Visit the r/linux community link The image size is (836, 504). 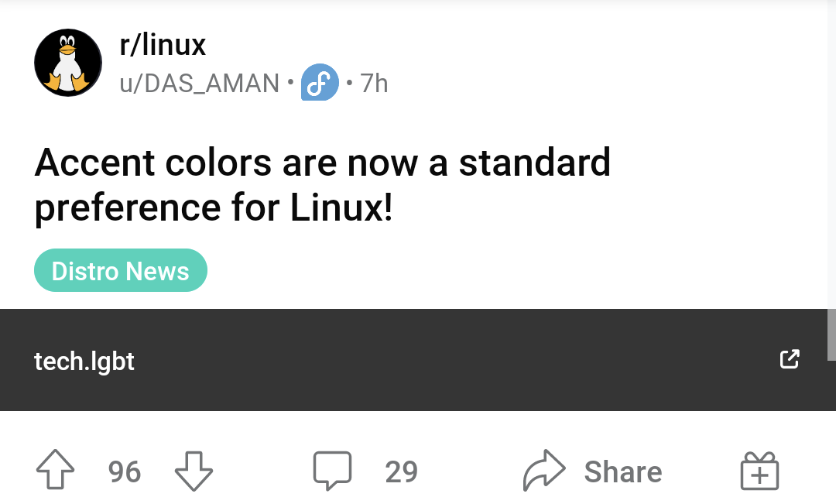click(x=163, y=44)
